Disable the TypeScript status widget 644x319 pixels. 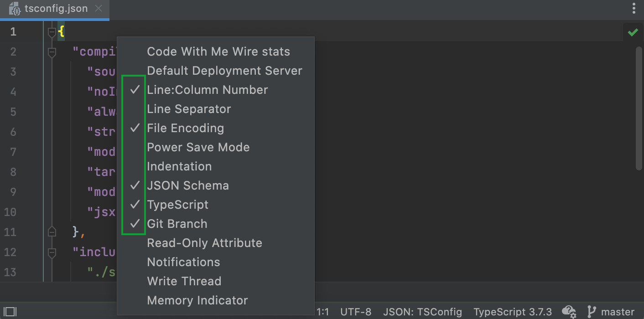[x=177, y=205]
